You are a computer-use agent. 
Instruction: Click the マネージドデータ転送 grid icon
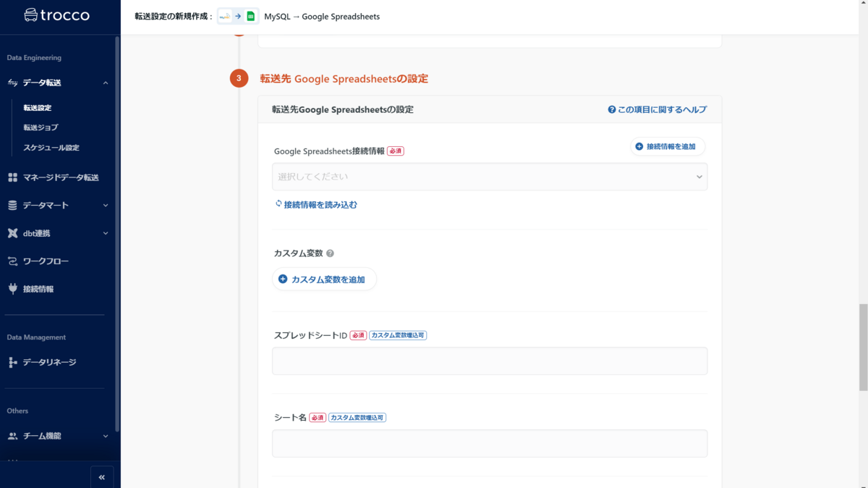click(x=12, y=177)
